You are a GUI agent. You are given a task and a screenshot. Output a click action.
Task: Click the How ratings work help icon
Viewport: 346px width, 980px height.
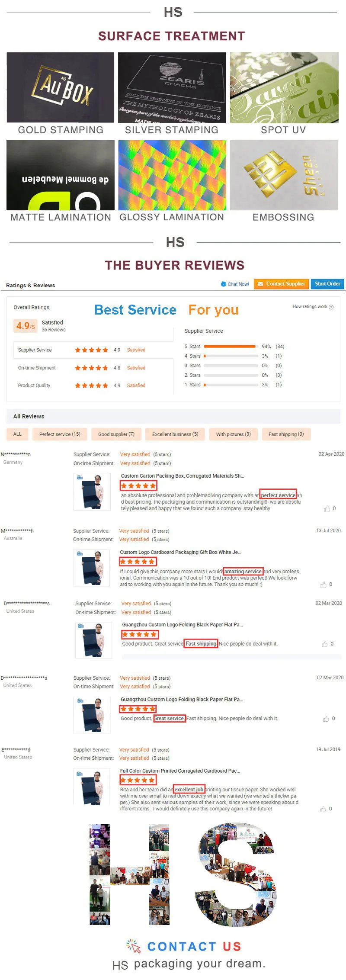pos(331,307)
